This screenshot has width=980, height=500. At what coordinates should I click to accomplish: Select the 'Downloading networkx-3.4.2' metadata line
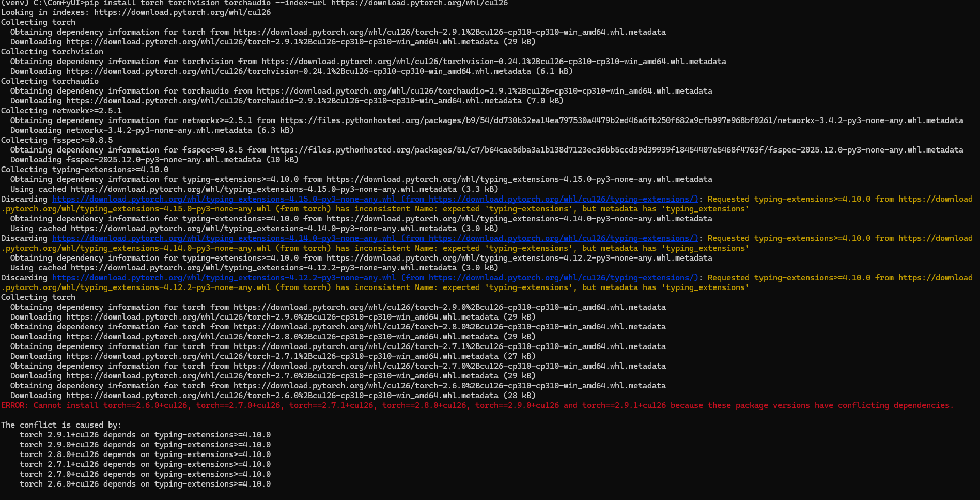click(x=151, y=130)
